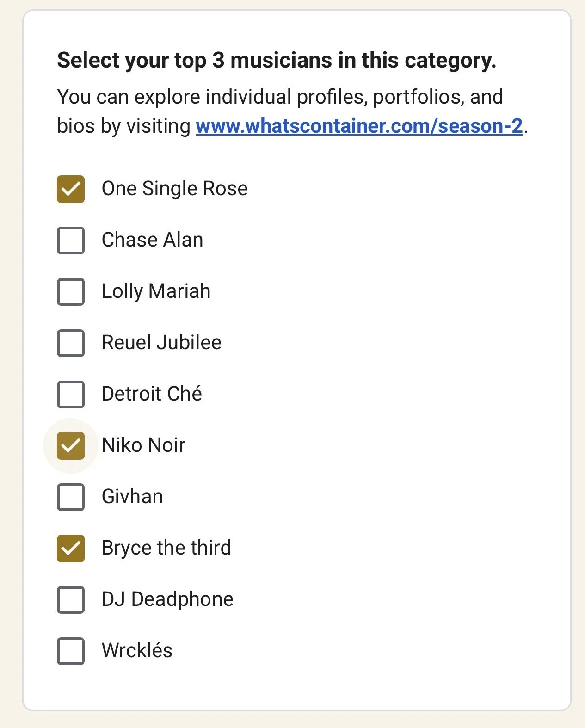Click the Reuel Jubilee option label

tap(161, 343)
